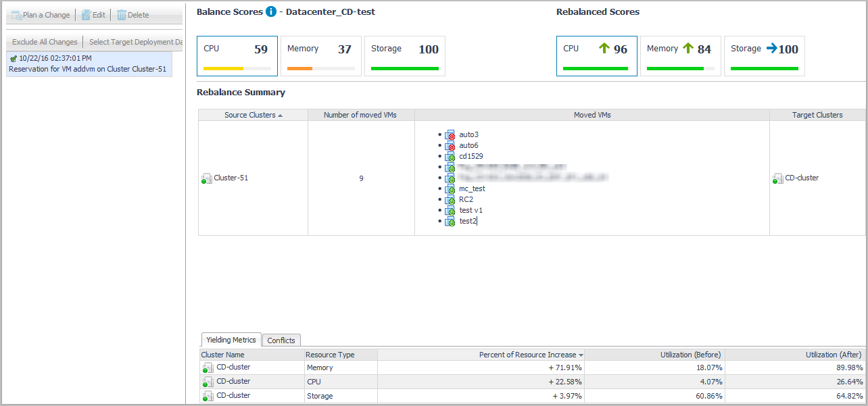868x406 pixels.
Task: Click the Cluster-51 source cluster icon
Action: click(x=206, y=178)
